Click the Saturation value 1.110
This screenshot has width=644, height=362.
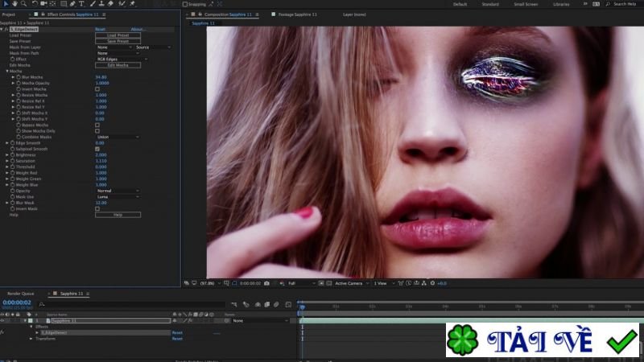(x=101, y=161)
